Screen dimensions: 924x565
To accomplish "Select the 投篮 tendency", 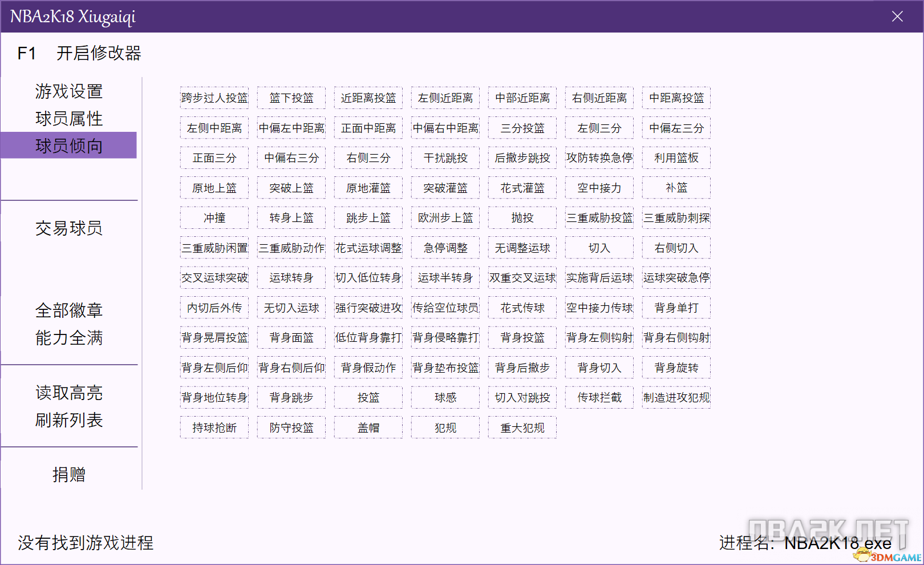I will pyautogui.click(x=368, y=397).
